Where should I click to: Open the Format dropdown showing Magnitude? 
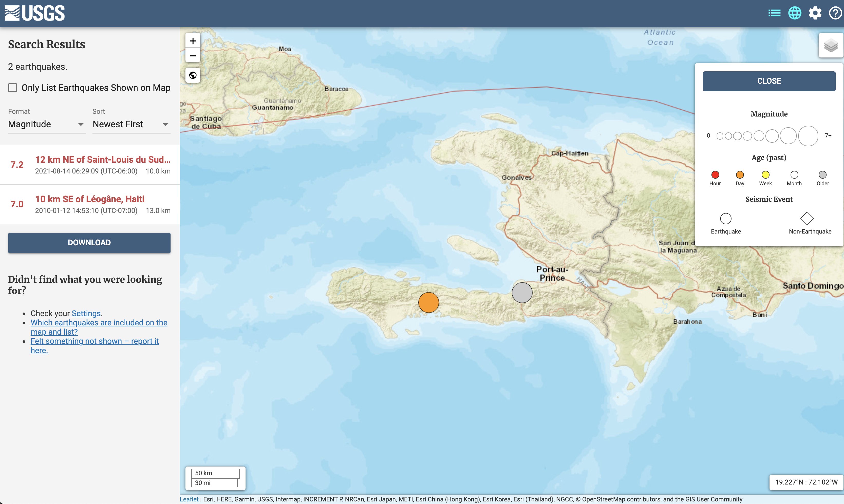pyautogui.click(x=46, y=124)
